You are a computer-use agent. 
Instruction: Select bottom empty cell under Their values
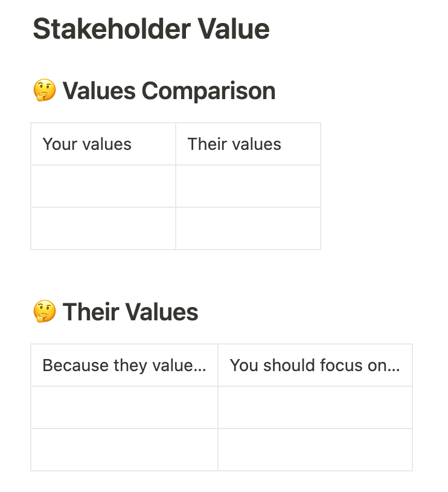[248, 228]
